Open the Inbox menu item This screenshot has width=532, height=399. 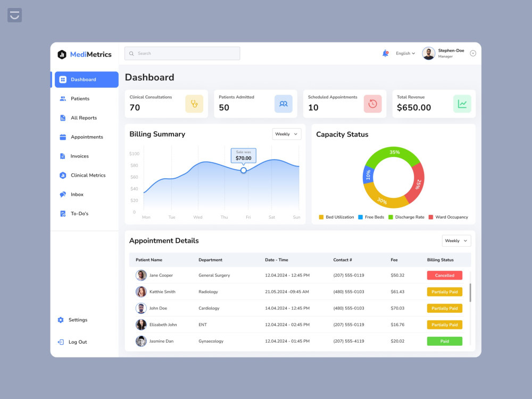[x=77, y=194]
